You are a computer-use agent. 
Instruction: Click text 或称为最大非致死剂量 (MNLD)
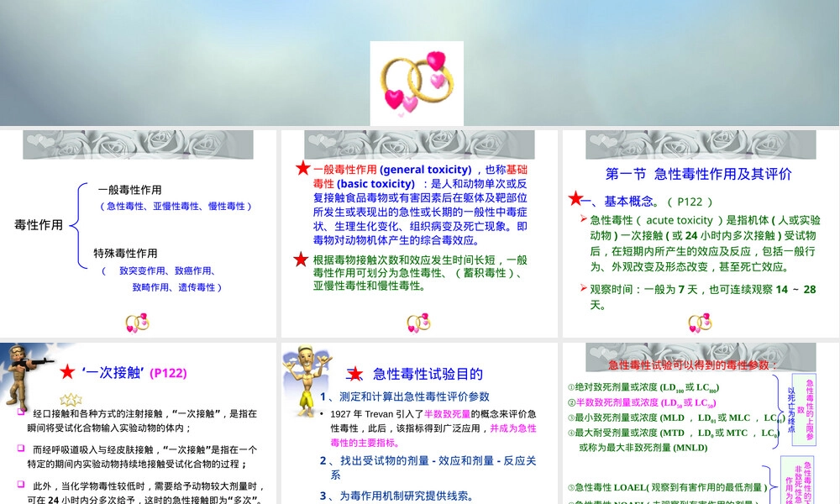tap(643, 448)
